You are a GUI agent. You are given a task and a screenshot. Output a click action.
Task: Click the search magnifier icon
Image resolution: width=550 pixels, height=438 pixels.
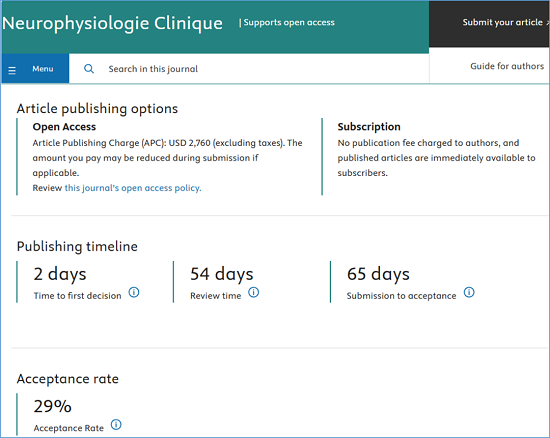pyautogui.click(x=89, y=69)
